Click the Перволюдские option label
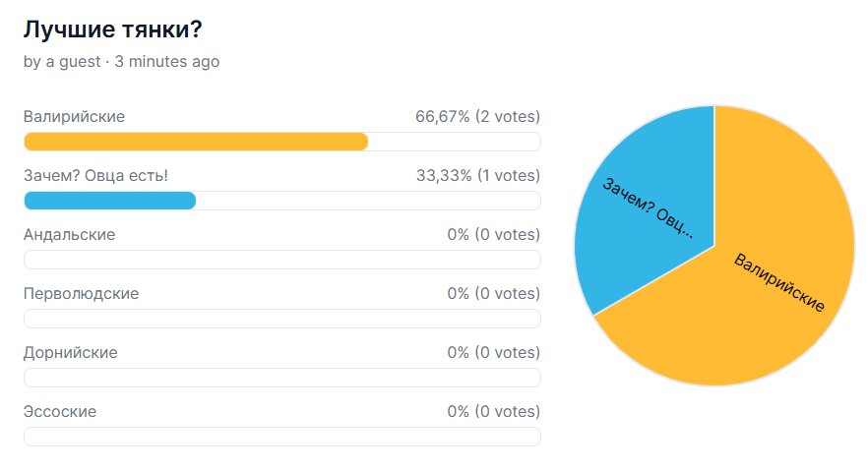Viewport: 868px width, 471px height. [82, 294]
